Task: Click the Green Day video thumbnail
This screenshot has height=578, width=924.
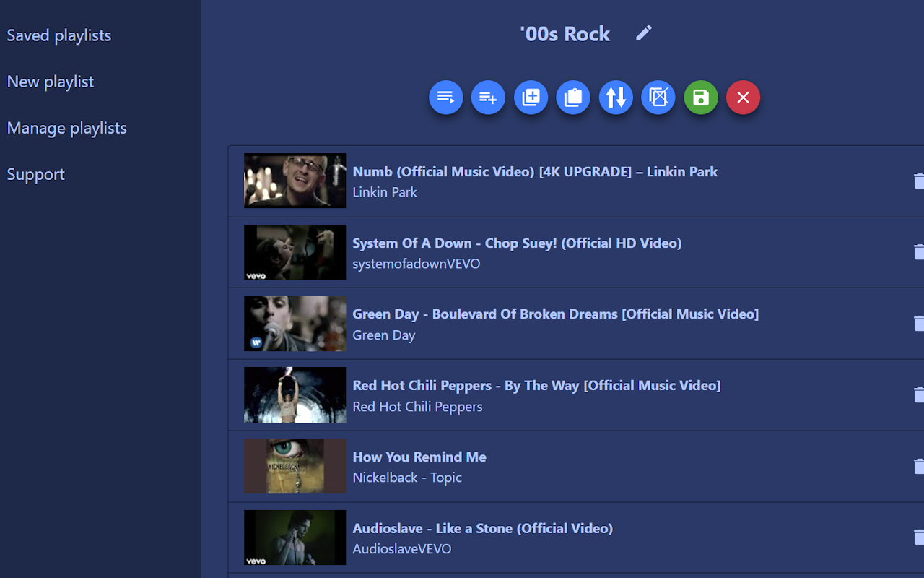Action: pos(295,324)
